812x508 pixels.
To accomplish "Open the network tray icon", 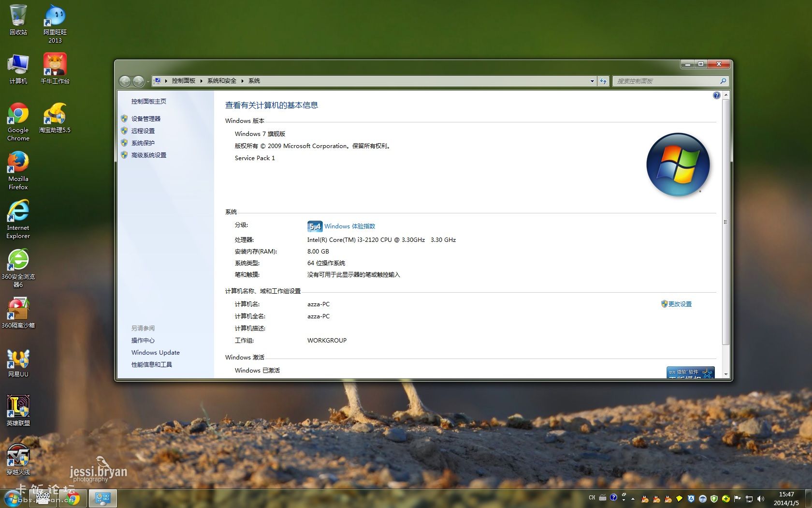I will click(749, 498).
